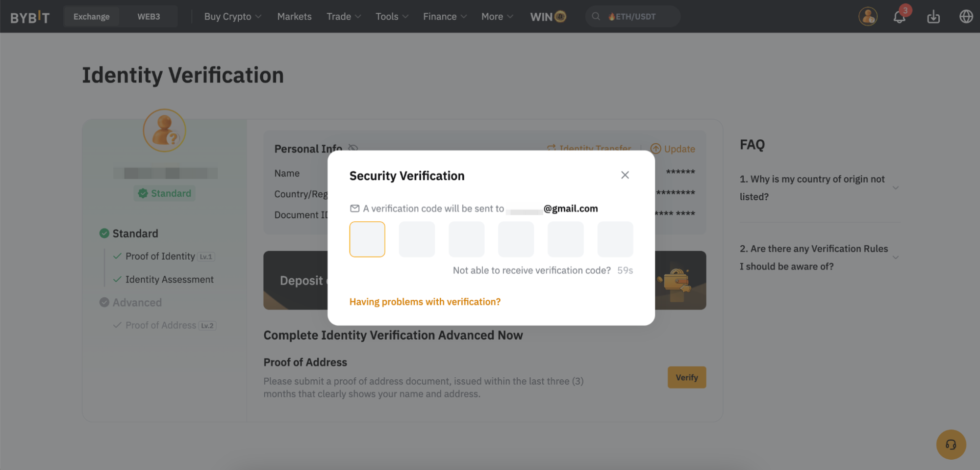Click the download app icon
The image size is (980, 470).
coord(933,17)
